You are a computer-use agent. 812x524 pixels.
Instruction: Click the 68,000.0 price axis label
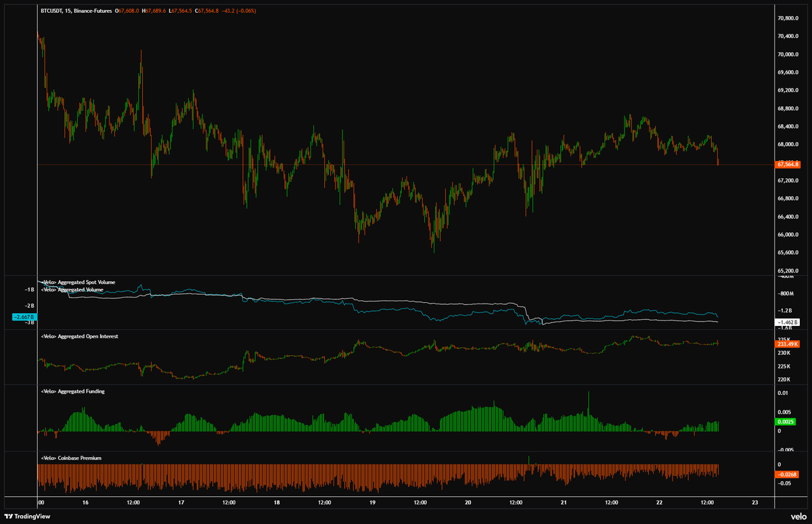(x=788, y=145)
